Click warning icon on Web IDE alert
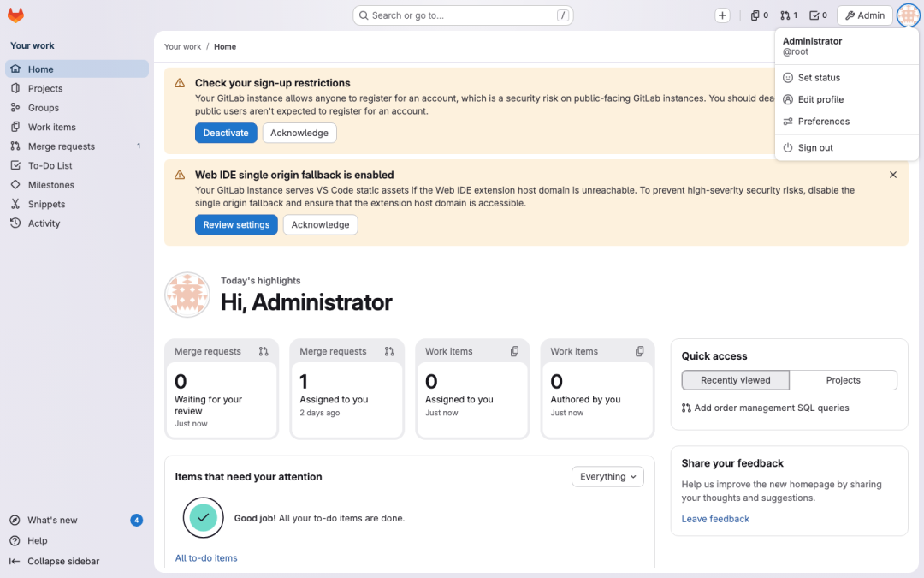The height and width of the screenshot is (578, 924). [x=180, y=176]
